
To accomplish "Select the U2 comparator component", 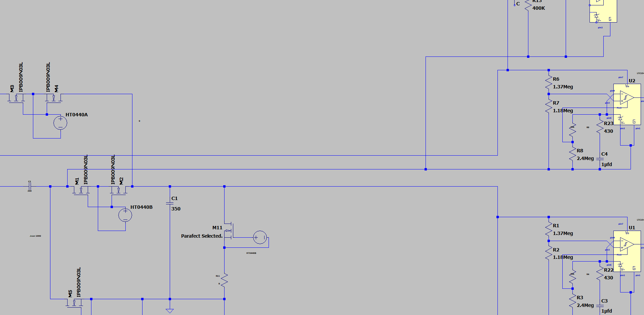I will pyautogui.click(x=627, y=104).
